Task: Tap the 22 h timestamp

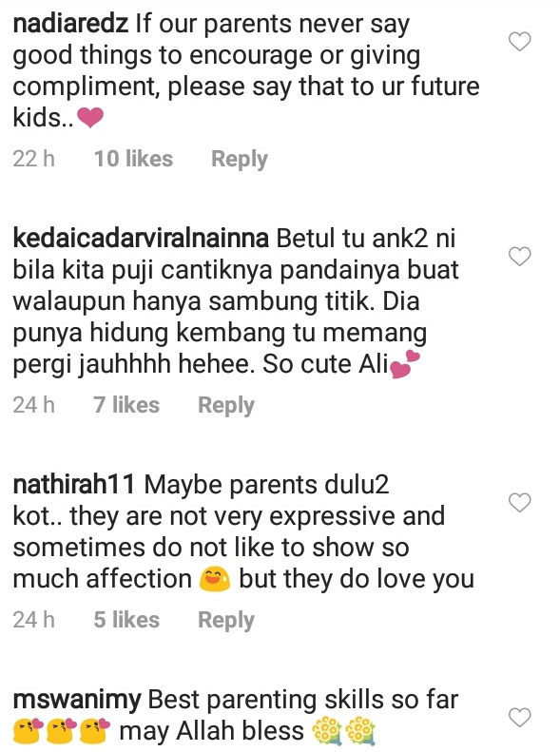Action: click(34, 159)
